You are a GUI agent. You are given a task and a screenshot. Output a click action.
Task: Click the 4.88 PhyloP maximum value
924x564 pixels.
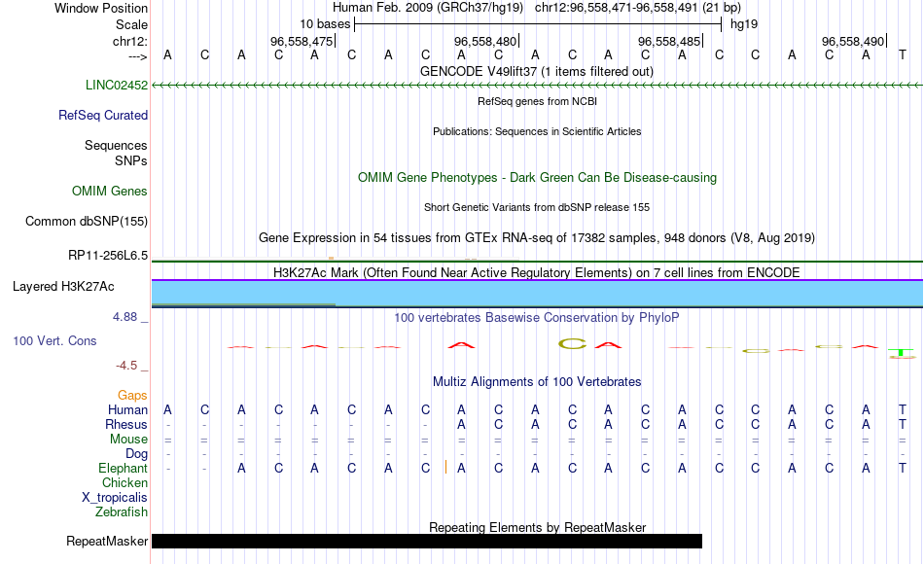pos(124,316)
